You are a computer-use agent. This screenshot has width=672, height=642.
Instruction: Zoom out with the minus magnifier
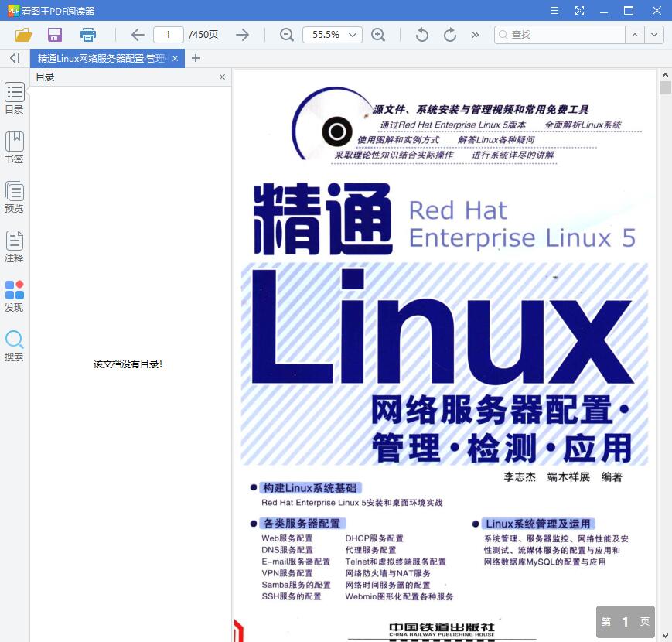(x=287, y=35)
